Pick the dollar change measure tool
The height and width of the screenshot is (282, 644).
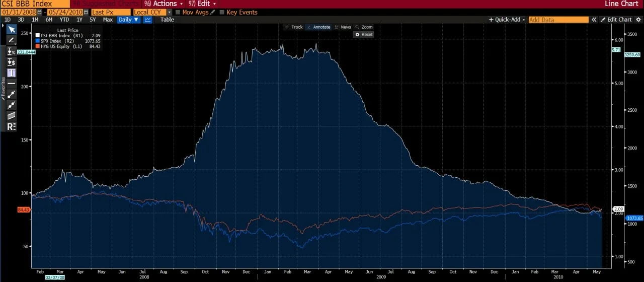pos(11,62)
